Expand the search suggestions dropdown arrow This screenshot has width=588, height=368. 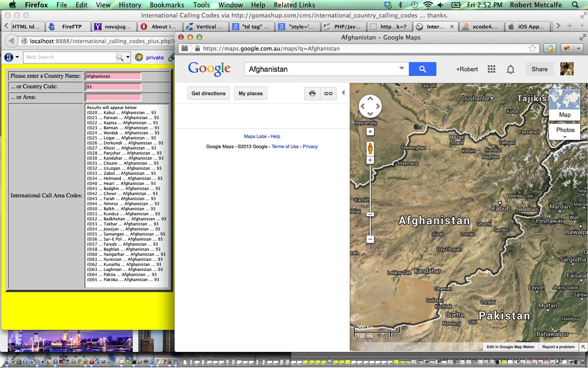coord(401,69)
